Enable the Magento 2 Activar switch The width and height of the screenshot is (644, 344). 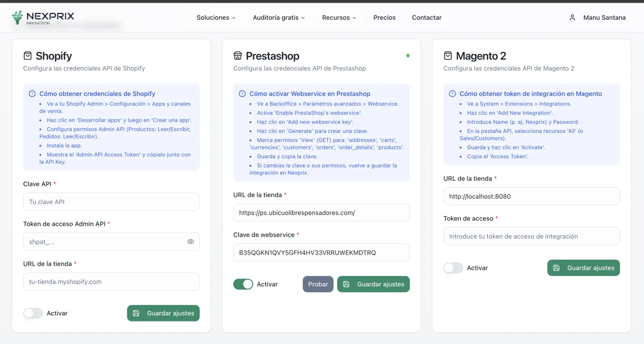453,268
